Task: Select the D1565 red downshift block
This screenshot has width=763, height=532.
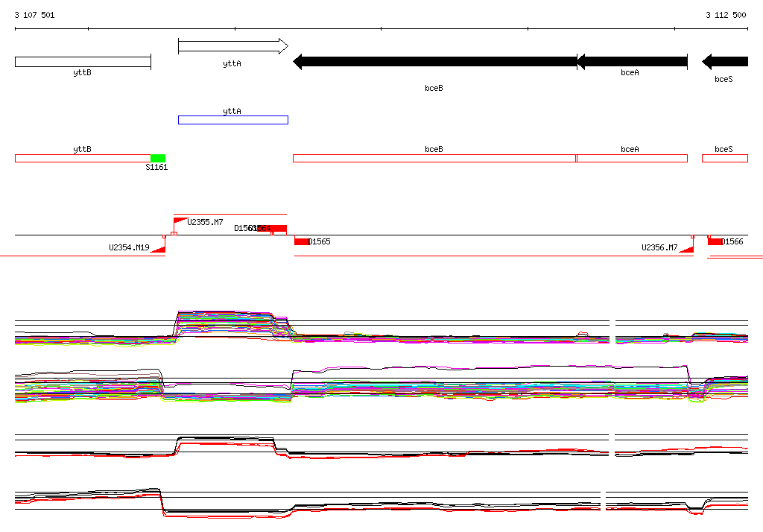Action: (x=302, y=241)
